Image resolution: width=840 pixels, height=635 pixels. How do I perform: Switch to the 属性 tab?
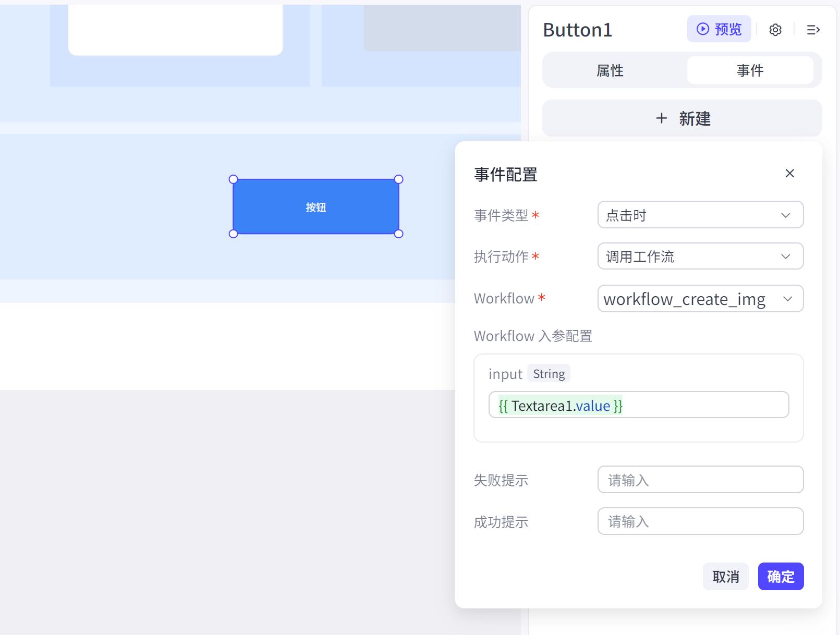pos(610,70)
